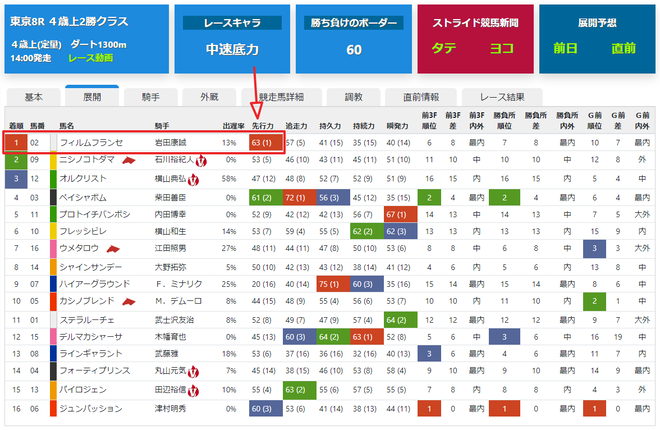The height and width of the screenshot is (430, 660).
Task: Click jockey name 内田博幸
Action: click(170, 214)
